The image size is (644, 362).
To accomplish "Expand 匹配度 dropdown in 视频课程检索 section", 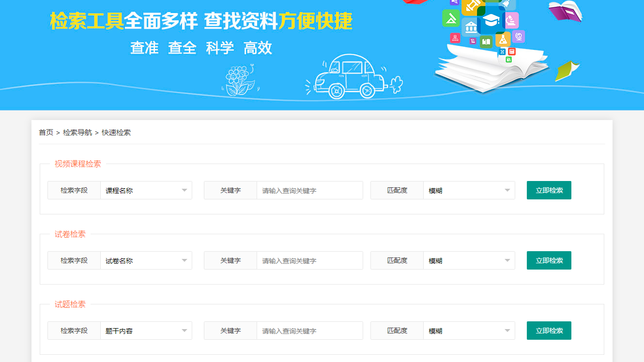I will (469, 190).
